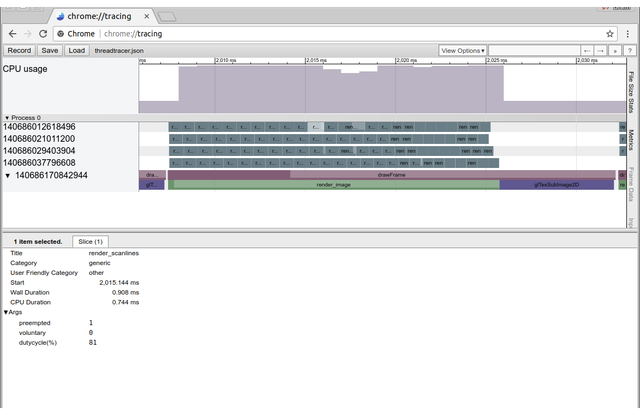The height and width of the screenshot is (415, 640).
Task: Focus the trace search input field
Action: pos(534,51)
